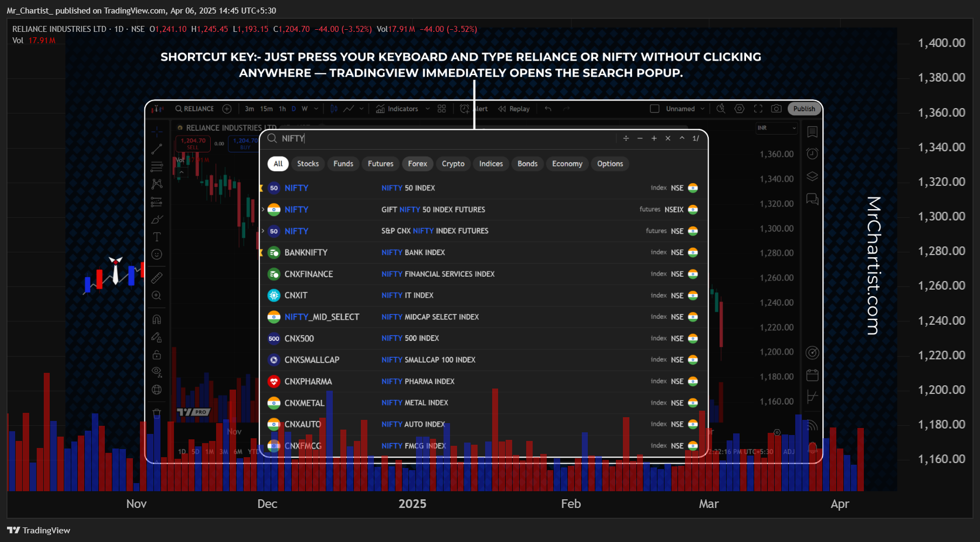Toggle stay in drawing mode
This screenshot has width=980, height=542.
157,337
